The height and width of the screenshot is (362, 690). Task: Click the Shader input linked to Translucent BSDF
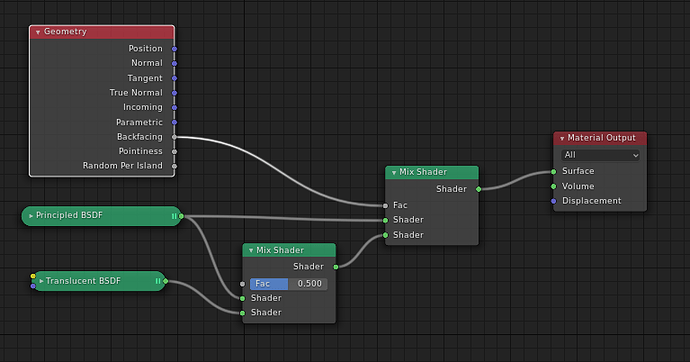(242, 313)
